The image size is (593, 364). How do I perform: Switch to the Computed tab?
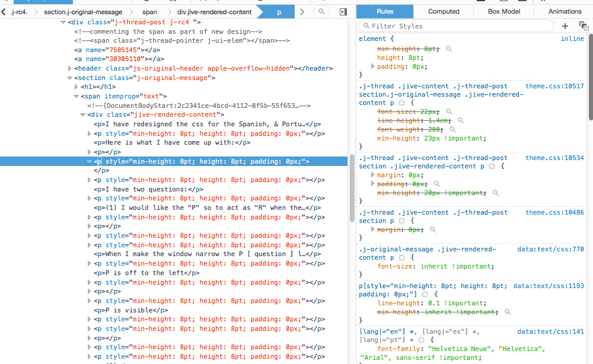444,11
